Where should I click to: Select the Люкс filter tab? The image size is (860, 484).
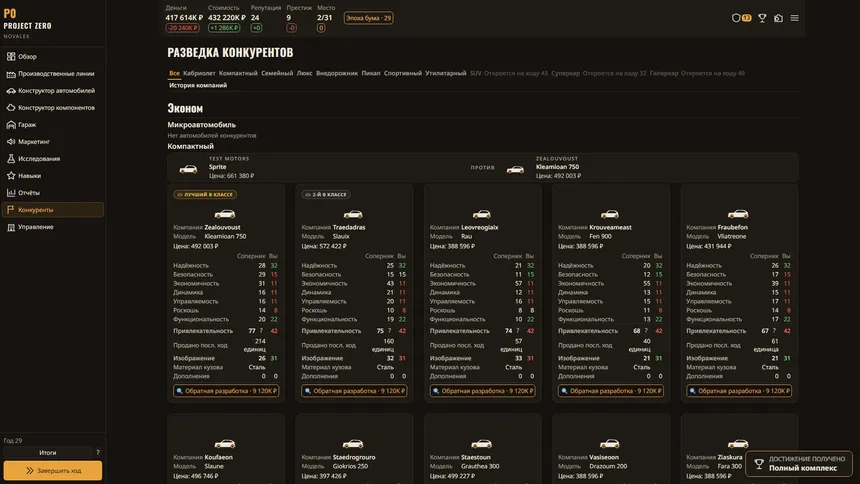click(x=304, y=73)
